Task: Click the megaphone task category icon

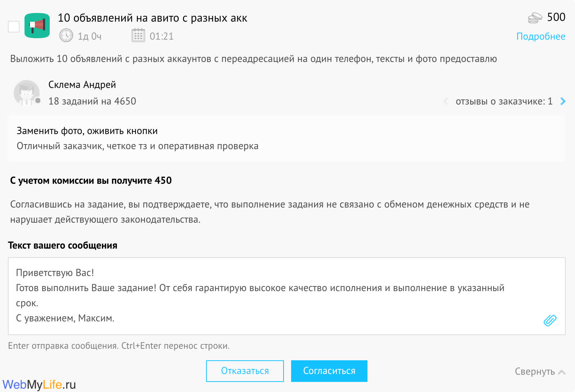Action: pos(37,26)
